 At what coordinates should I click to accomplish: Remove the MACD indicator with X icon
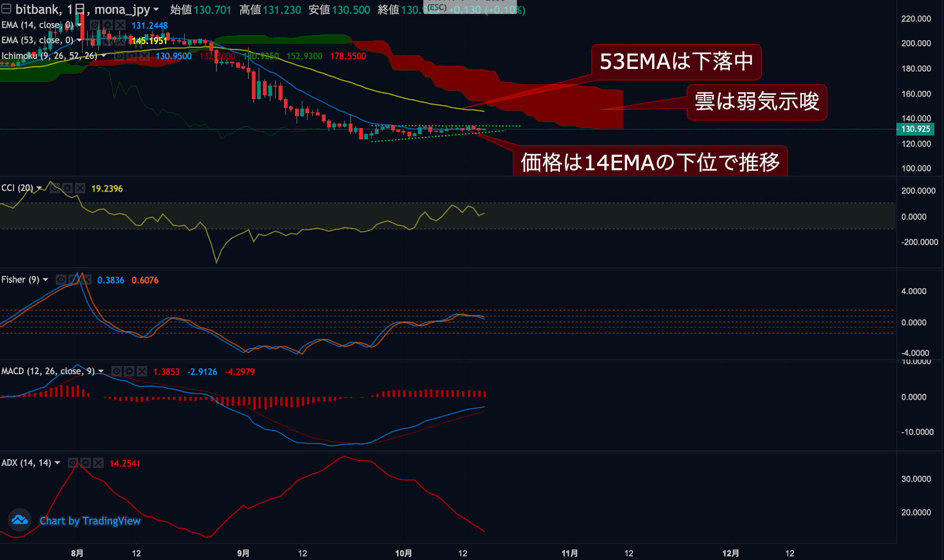(142, 371)
